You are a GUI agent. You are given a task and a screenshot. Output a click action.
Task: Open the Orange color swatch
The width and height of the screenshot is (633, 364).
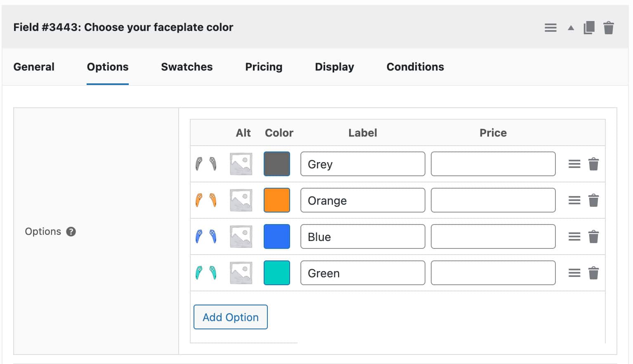(276, 200)
